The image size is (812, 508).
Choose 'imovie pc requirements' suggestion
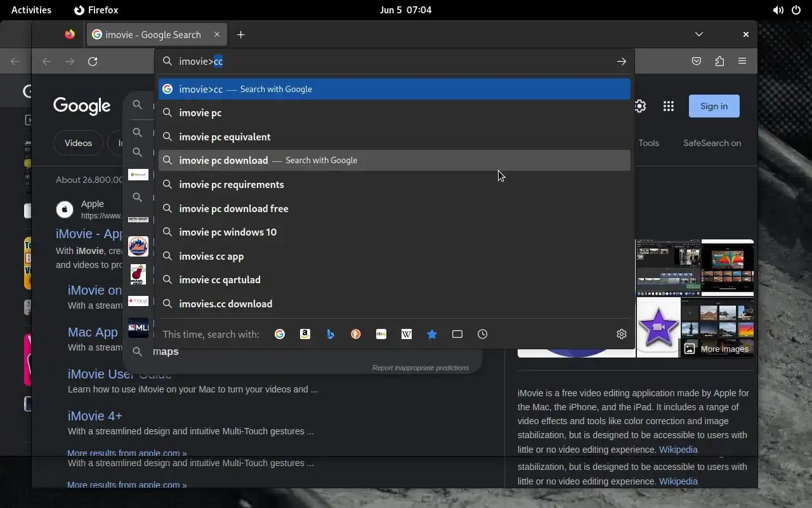[x=395, y=185]
